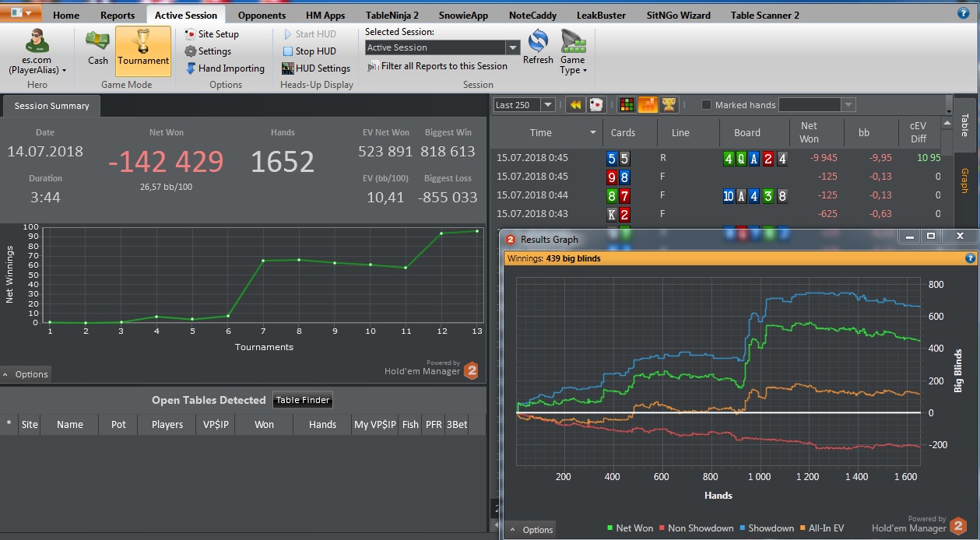The width and height of the screenshot is (980, 540).
Task: Click the bb column header in hands table
Action: tap(864, 132)
